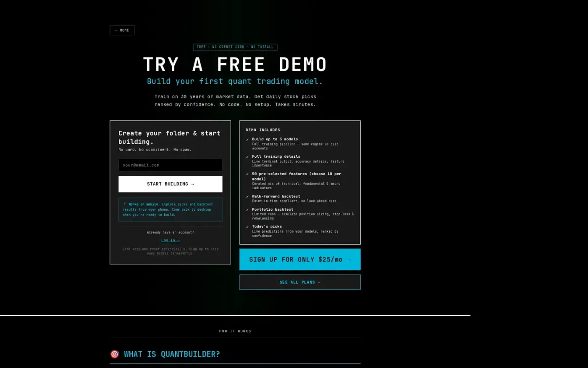The height and width of the screenshot is (368, 588).
Task: Click the TRY A FREE DEMO heading
Action: [235, 65]
